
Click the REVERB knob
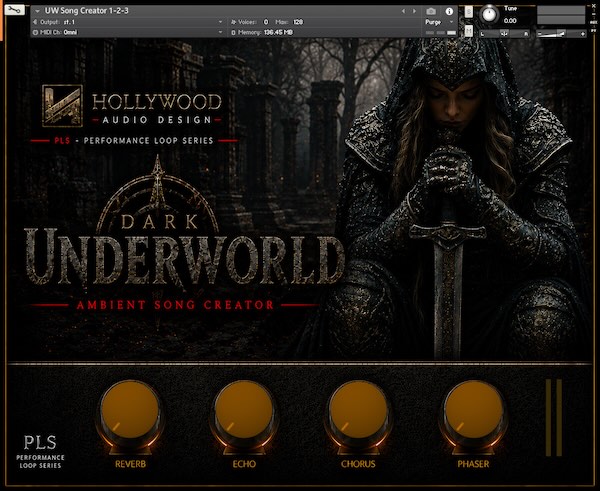(130, 411)
